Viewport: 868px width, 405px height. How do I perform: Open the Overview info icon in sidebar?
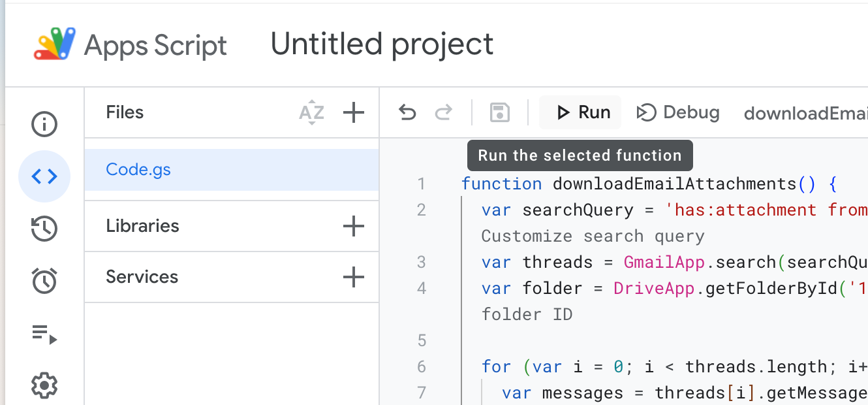[x=44, y=124]
